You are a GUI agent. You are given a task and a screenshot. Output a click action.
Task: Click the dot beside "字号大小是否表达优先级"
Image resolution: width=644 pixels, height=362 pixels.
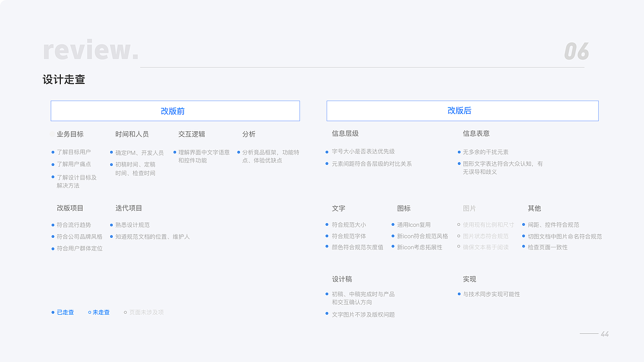(x=328, y=151)
